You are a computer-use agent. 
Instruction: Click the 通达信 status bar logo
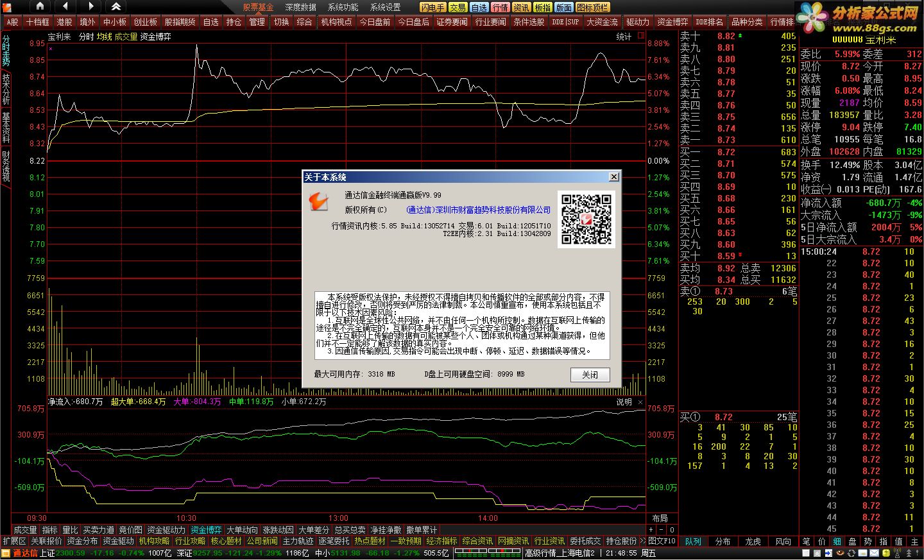20,553
